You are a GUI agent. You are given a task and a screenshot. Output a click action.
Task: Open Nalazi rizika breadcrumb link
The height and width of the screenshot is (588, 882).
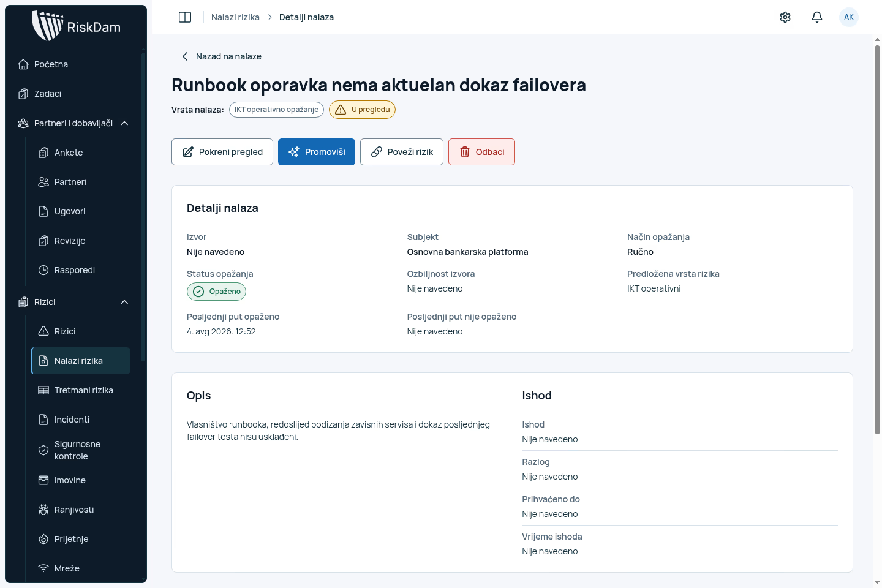pos(235,17)
